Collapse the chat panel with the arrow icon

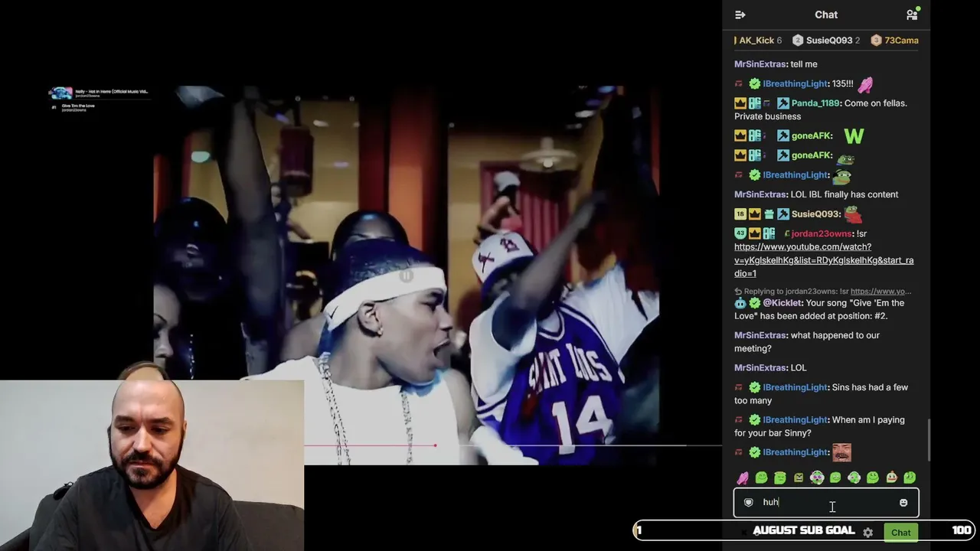pyautogui.click(x=740, y=15)
